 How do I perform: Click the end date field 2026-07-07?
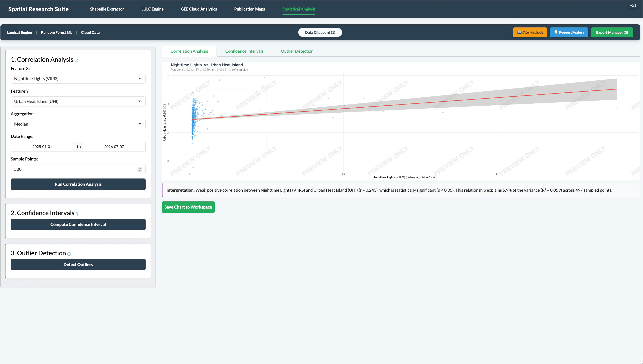tap(114, 147)
